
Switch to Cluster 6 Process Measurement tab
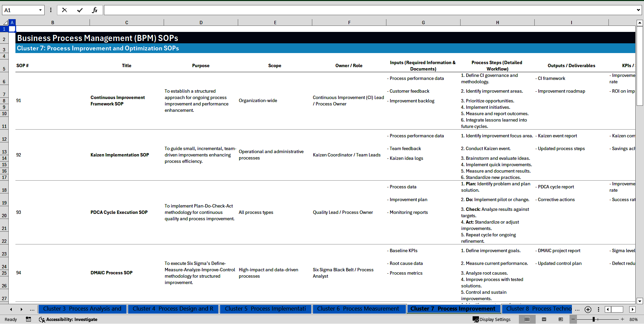pos(358,309)
